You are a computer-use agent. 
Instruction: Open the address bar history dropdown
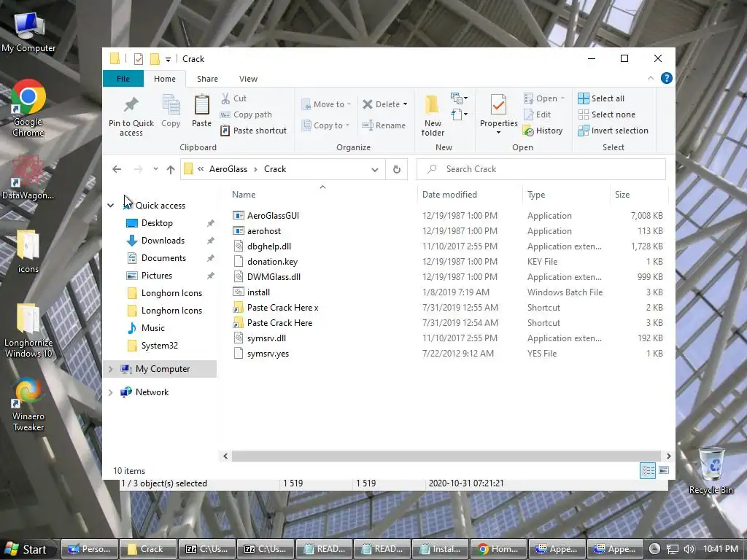tap(375, 169)
